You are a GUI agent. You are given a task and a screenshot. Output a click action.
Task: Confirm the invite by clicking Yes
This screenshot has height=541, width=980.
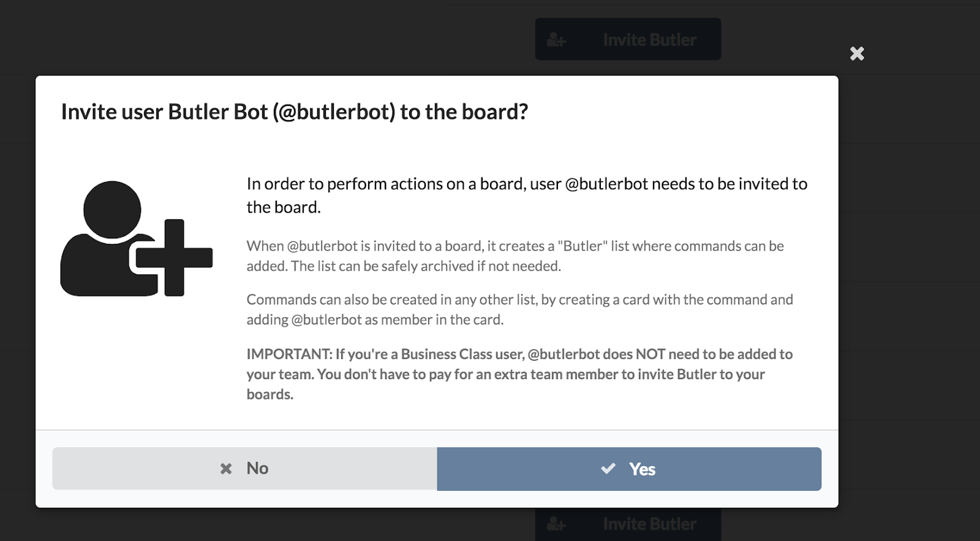click(629, 469)
